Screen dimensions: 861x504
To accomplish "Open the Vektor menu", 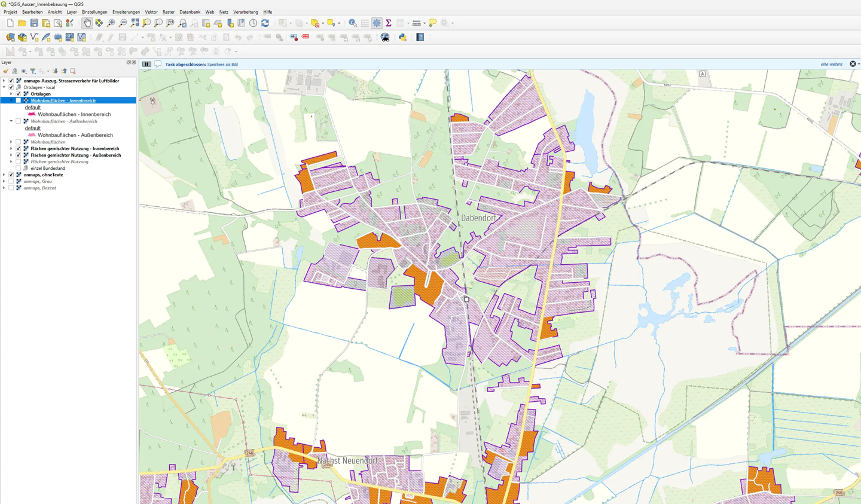I will coord(151,12).
